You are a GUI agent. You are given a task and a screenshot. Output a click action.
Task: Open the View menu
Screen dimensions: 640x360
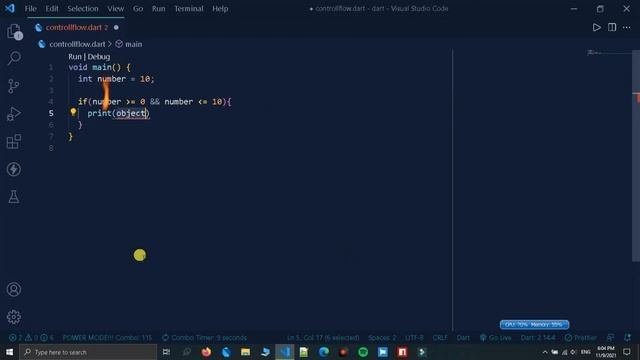click(x=116, y=9)
